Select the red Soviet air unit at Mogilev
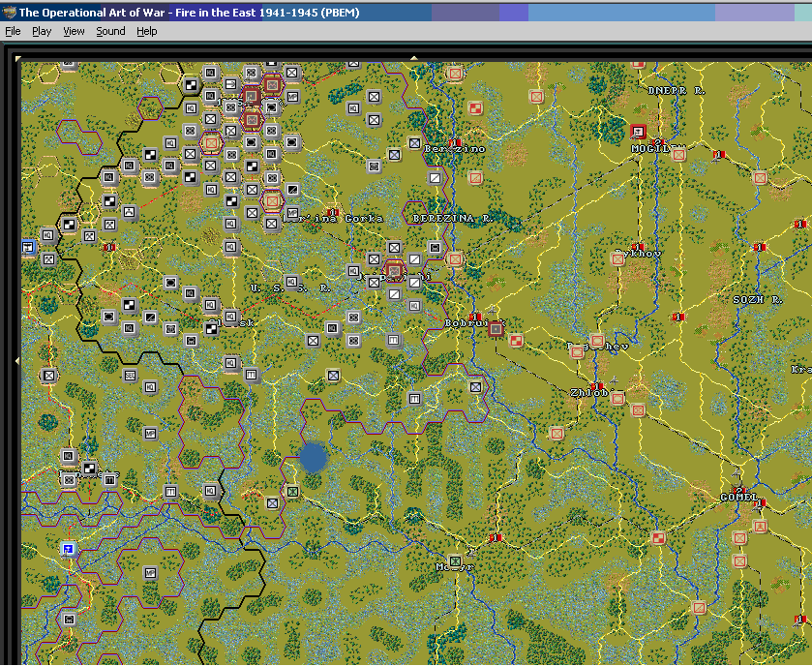The image size is (812, 666). coord(639,132)
